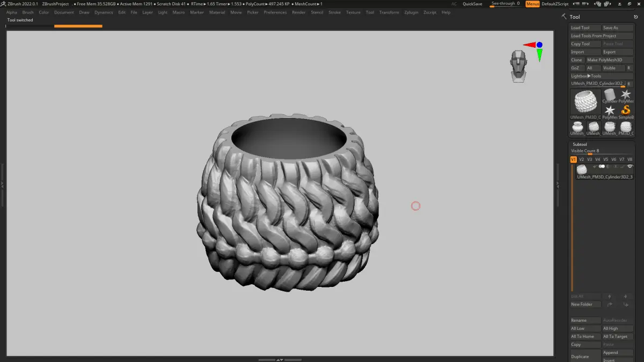Select the vase-shaped UMesh tool thumbnail
Image resolution: width=644 pixels, height=362 pixels.
tap(577, 128)
